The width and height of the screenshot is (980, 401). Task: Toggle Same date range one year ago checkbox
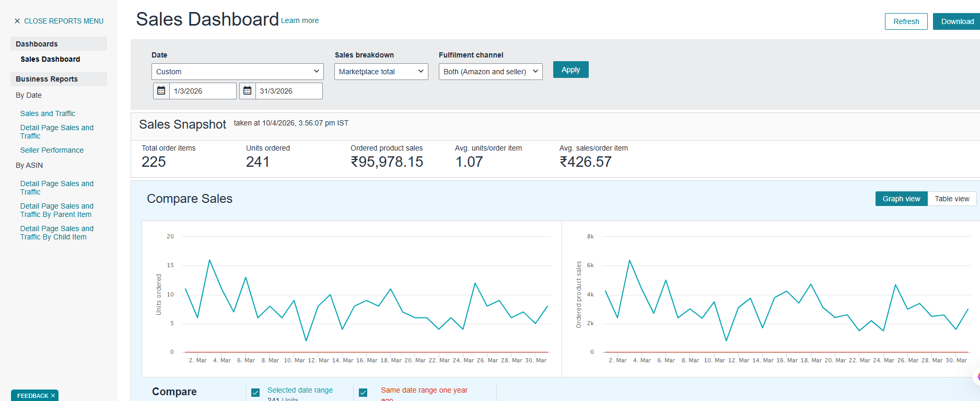tap(363, 393)
